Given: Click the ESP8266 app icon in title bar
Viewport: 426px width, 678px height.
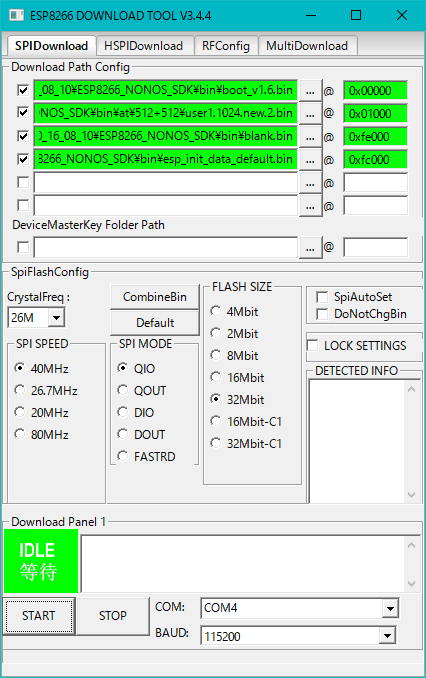Looking at the screenshot, I should point(16,15).
